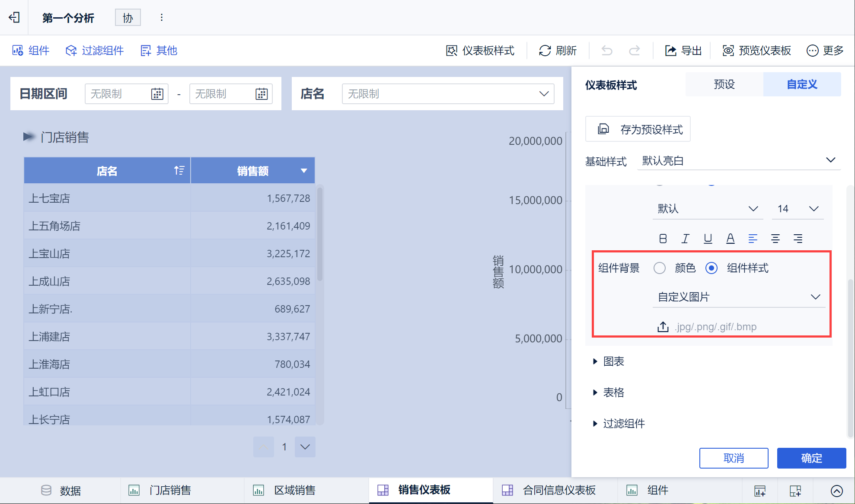Align text to the right
The image size is (855, 504).
[x=798, y=238]
